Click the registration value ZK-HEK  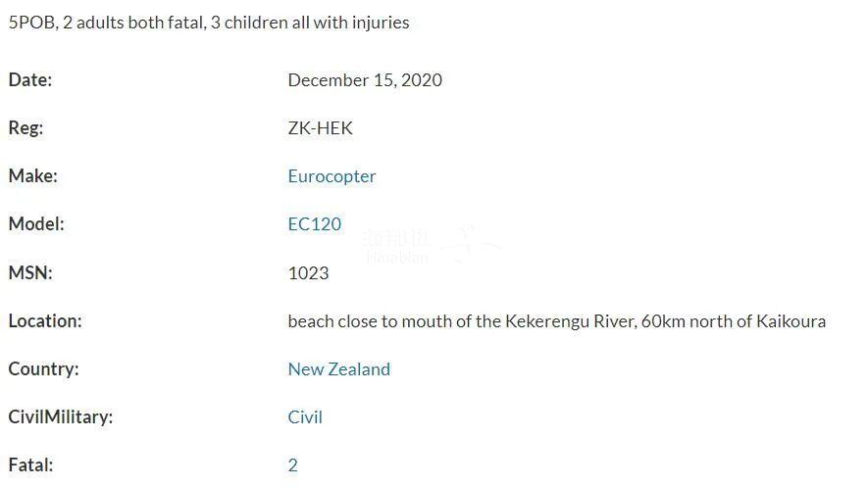point(320,128)
